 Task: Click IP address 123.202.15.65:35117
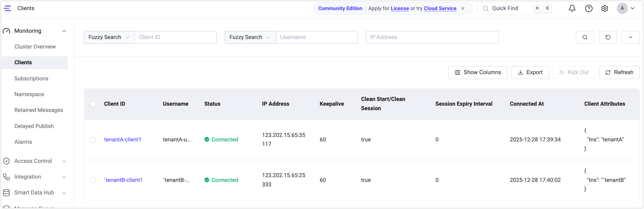pyautogui.click(x=284, y=140)
